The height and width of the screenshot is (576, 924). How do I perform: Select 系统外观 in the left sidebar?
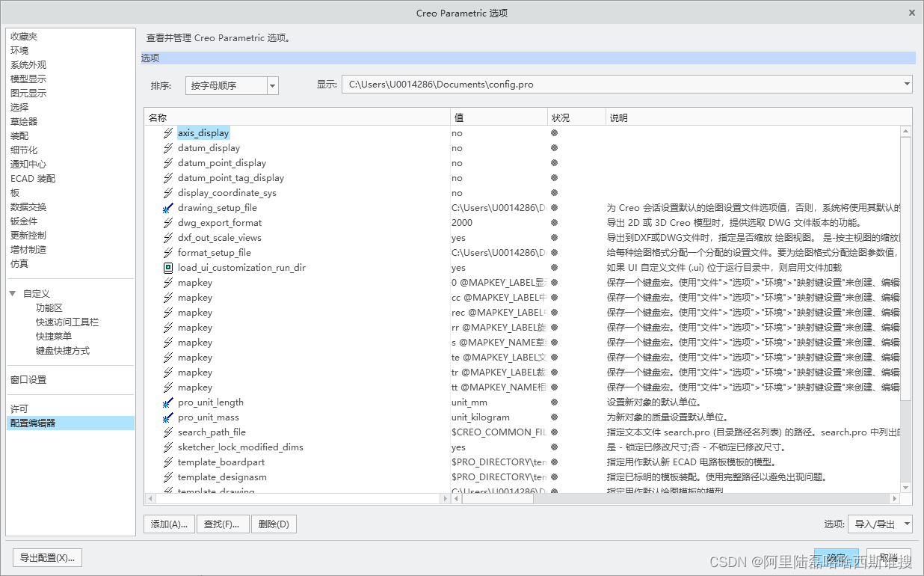pos(28,65)
